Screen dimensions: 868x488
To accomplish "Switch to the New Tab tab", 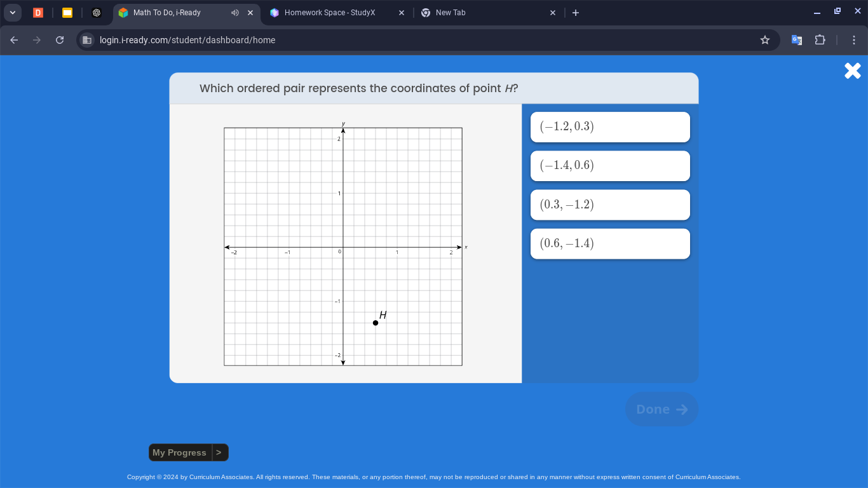I will (x=451, y=13).
